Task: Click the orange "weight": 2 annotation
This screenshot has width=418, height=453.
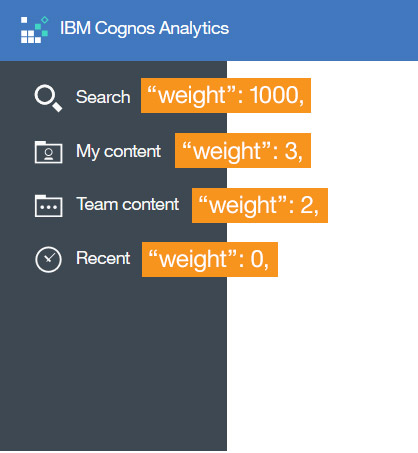Action: tap(260, 205)
